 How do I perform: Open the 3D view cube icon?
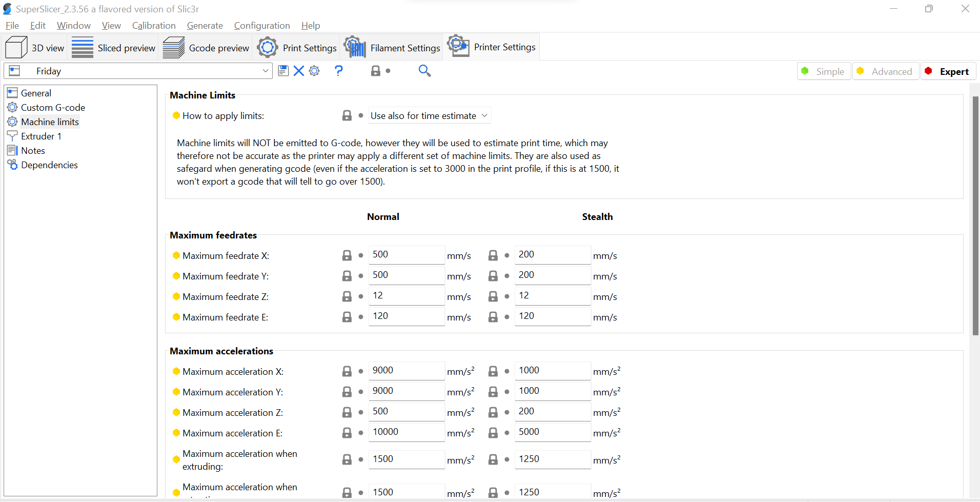tap(16, 47)
